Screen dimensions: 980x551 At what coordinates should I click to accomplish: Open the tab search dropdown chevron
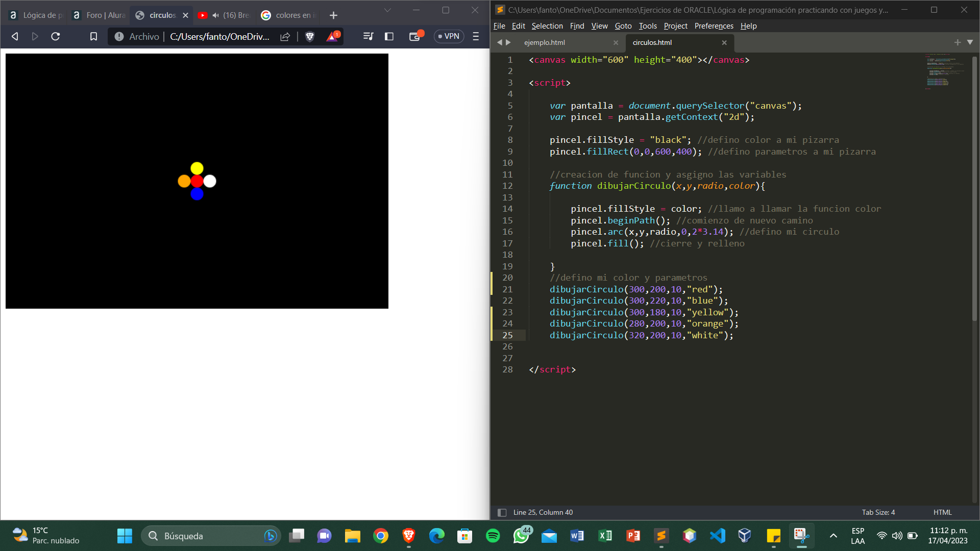coord(387,10)
